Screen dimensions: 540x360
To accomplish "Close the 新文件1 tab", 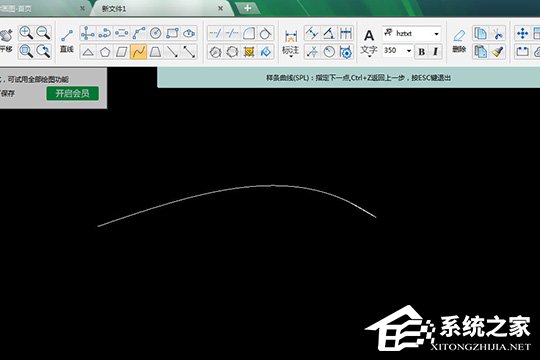I will pyautogui.click(x=221, y=9).
